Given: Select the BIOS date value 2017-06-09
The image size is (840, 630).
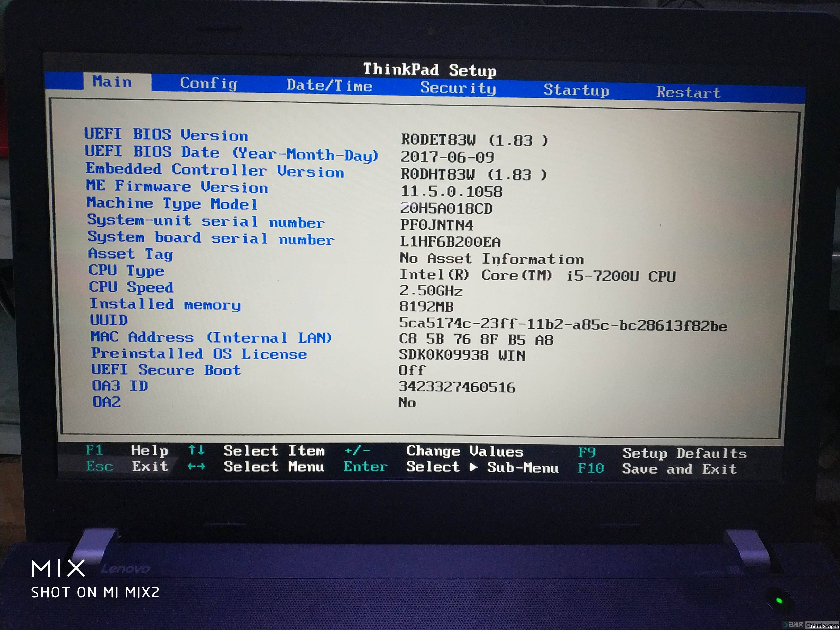Looking at the screenshot, I should (447, 157).
